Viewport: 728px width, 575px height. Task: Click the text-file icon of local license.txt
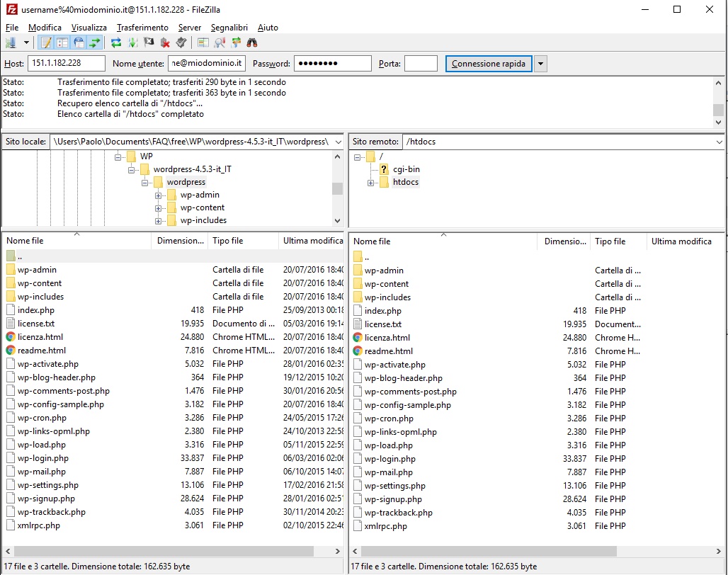pos(11,324)
